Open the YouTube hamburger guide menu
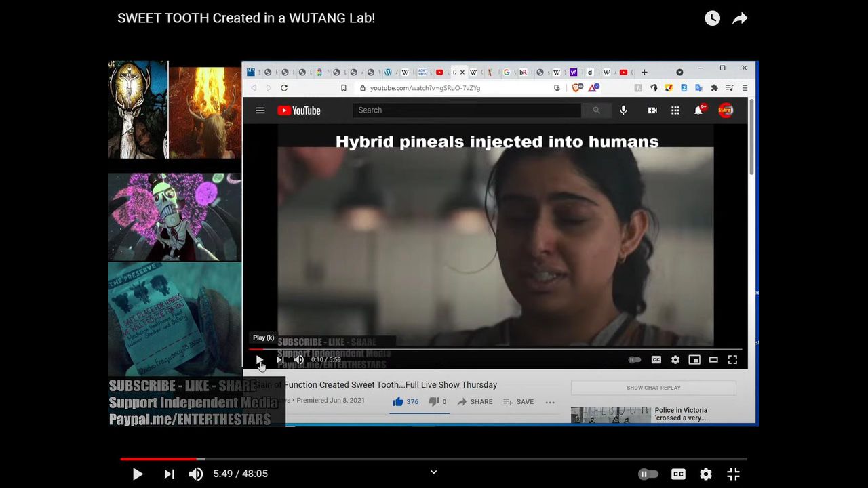Viewport: 868px width, 488px height. (x=260, y=110)
